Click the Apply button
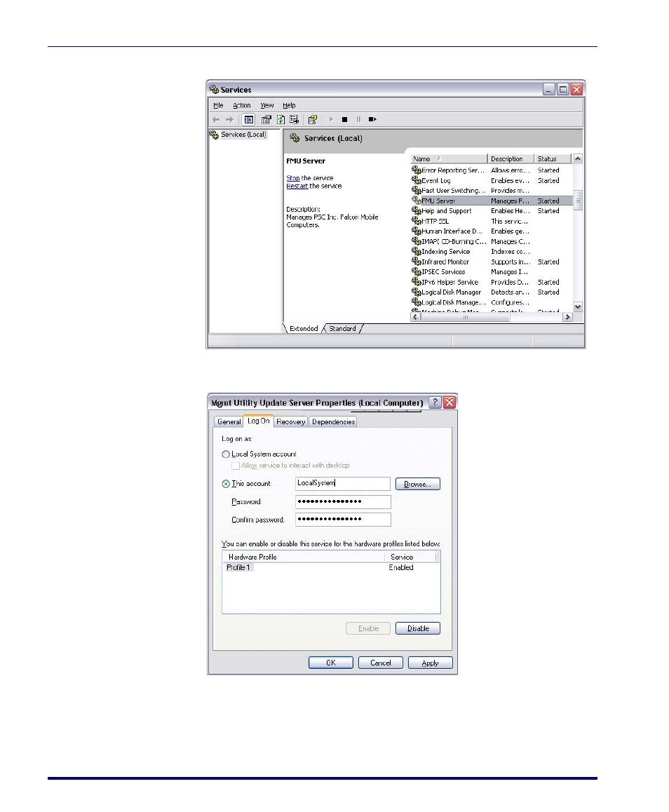 [431, 663]
